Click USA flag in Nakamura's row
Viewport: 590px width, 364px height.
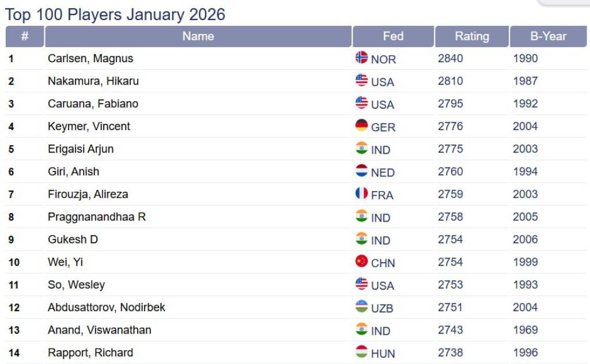[361, 80]
